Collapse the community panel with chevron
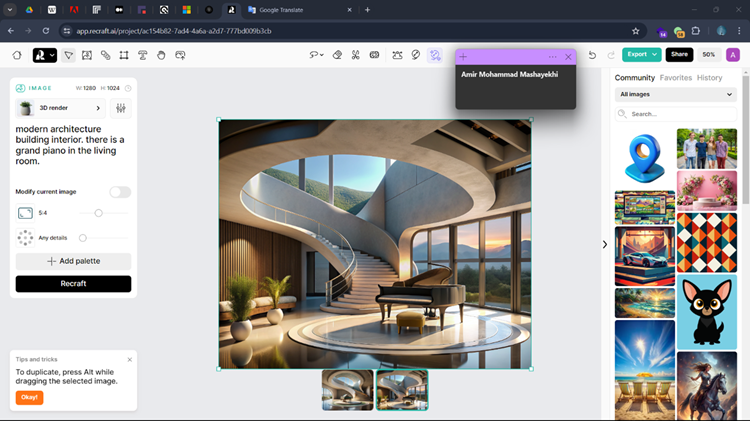Viewport: 750px width, 421px height. (605, 244)
